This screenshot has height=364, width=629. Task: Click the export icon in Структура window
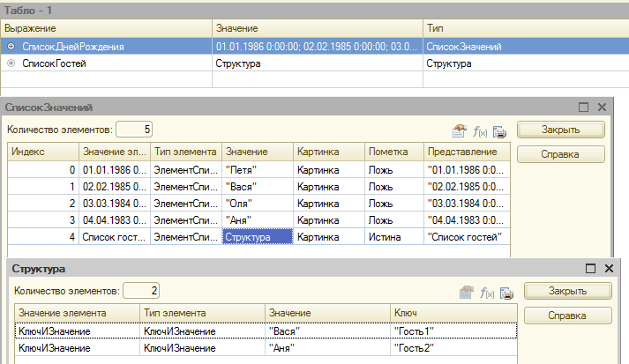(467, 293)
